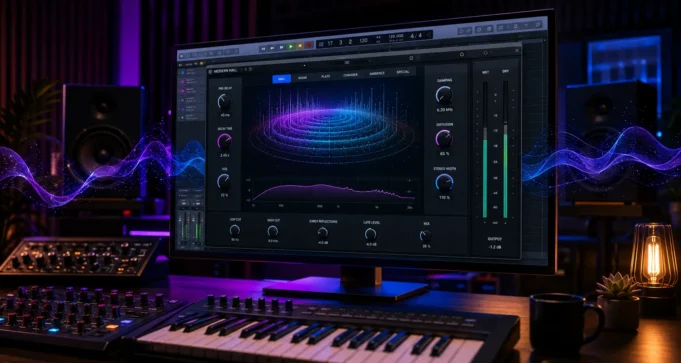Open the MODERN HALL preset name
The height and width of the screenshot is (363, 681).
tap(225, 71)
